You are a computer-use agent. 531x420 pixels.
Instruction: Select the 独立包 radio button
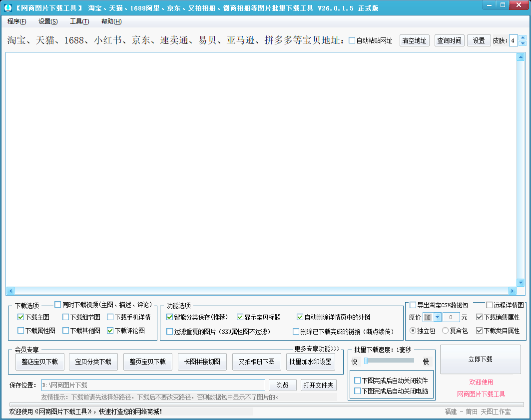click(413, 330)
